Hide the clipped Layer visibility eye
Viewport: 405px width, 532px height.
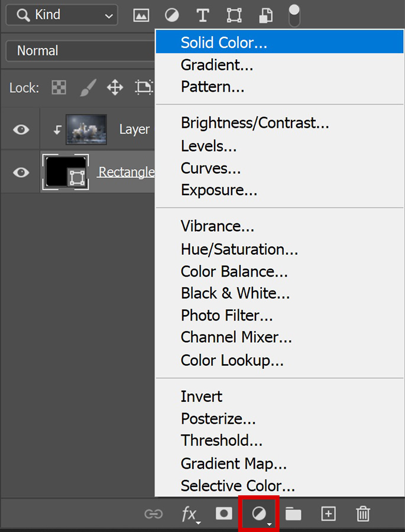click(x=21, y=129)
